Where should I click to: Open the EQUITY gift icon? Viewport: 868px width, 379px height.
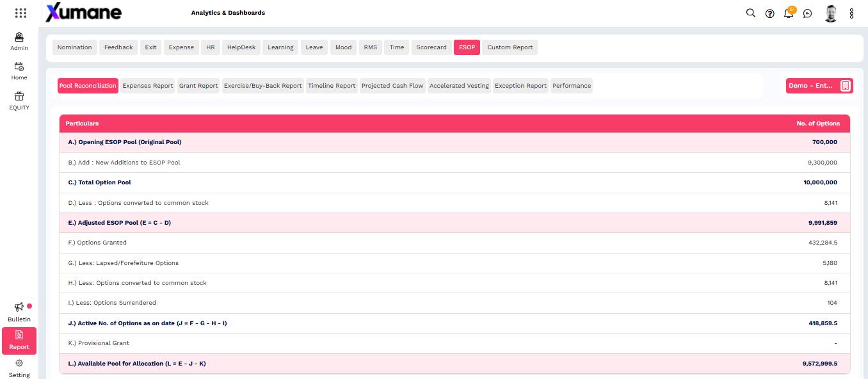tap(19, 101)
